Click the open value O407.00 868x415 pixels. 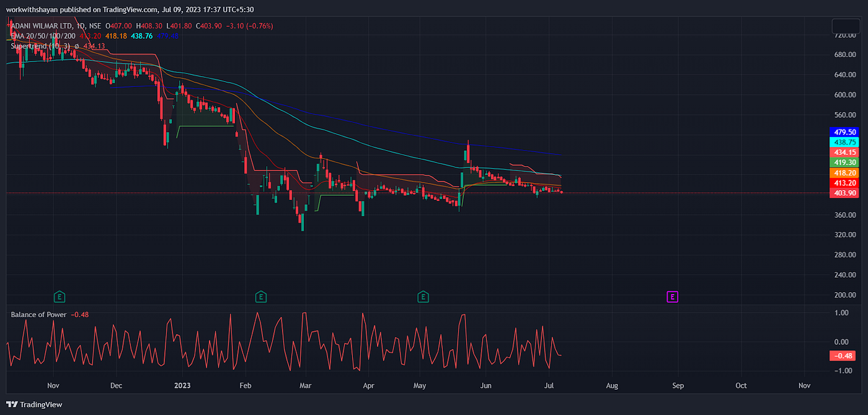point(117,26)
